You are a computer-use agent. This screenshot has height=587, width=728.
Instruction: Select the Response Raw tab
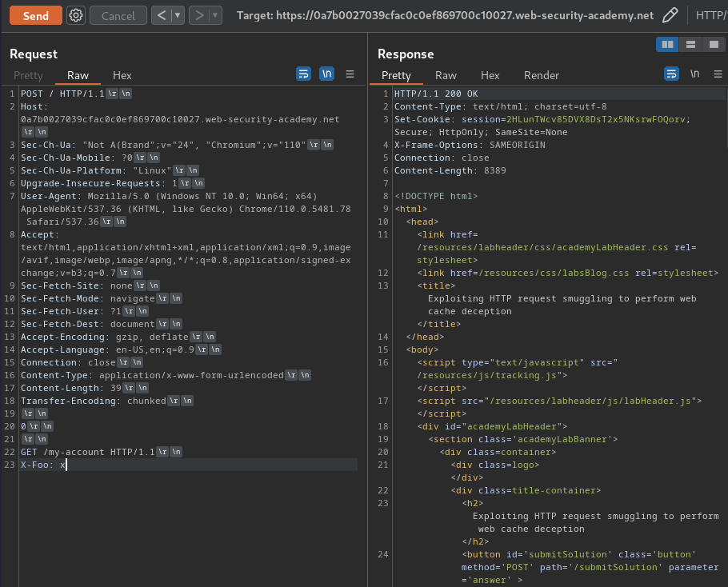(x=446, y=75)
